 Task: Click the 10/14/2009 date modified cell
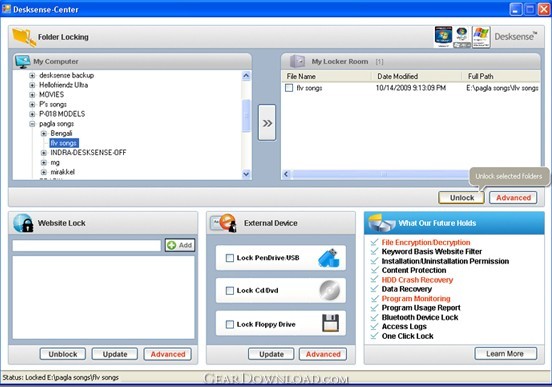410,88
